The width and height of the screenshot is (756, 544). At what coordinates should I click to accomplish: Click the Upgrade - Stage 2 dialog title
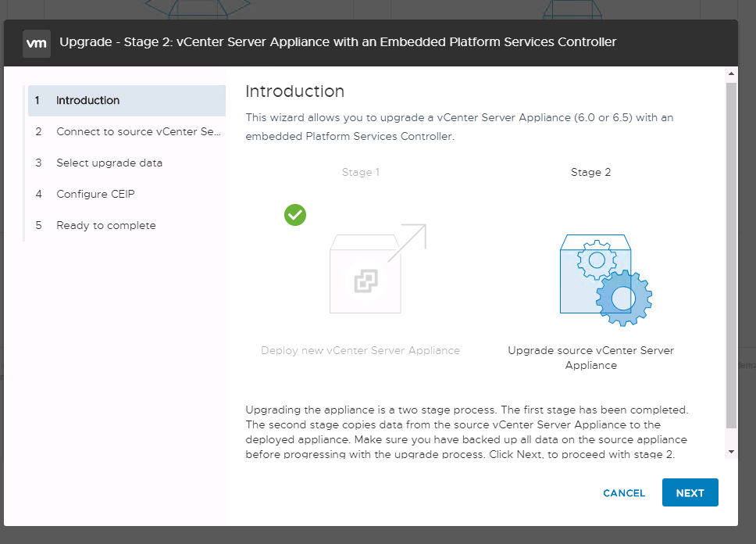tap(337, 42)
